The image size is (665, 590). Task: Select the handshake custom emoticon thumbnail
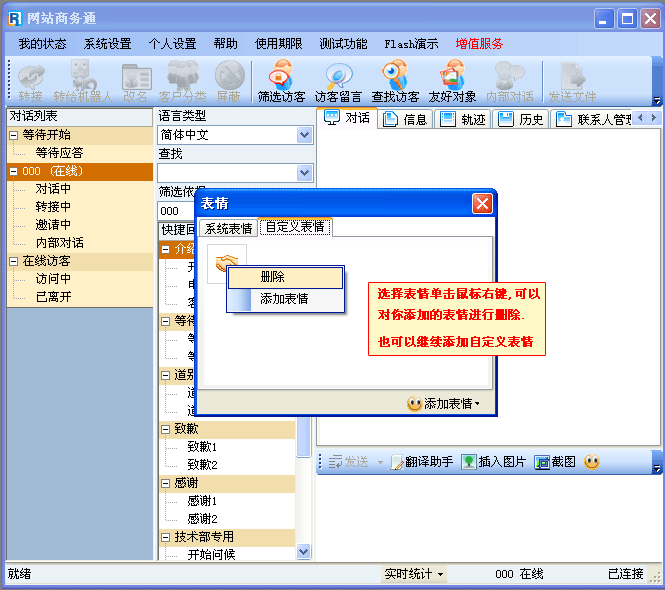(x=226, y=263)
